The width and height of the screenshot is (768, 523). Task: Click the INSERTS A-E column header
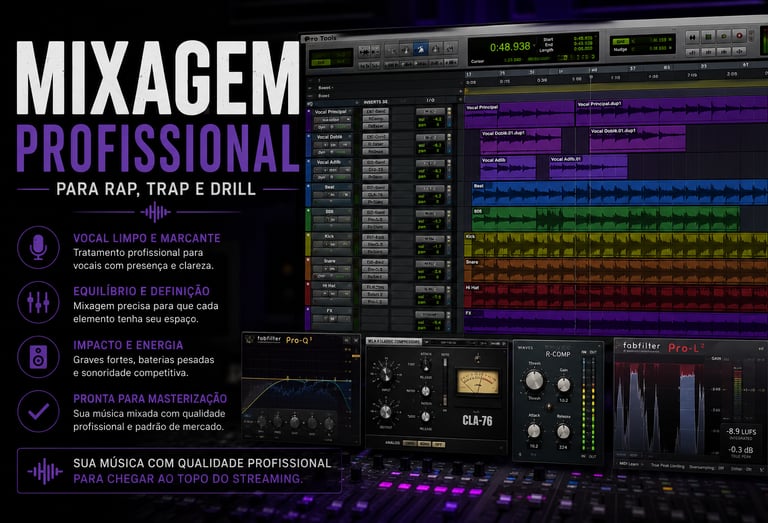pos(375,102)
